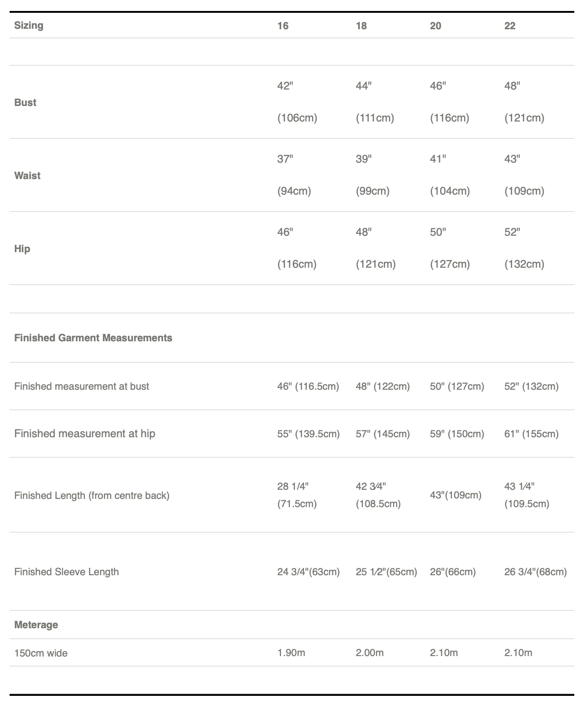Click Finished Garment Measurements heading
Viewport: 588px width, 710px height.
[93, 338]
